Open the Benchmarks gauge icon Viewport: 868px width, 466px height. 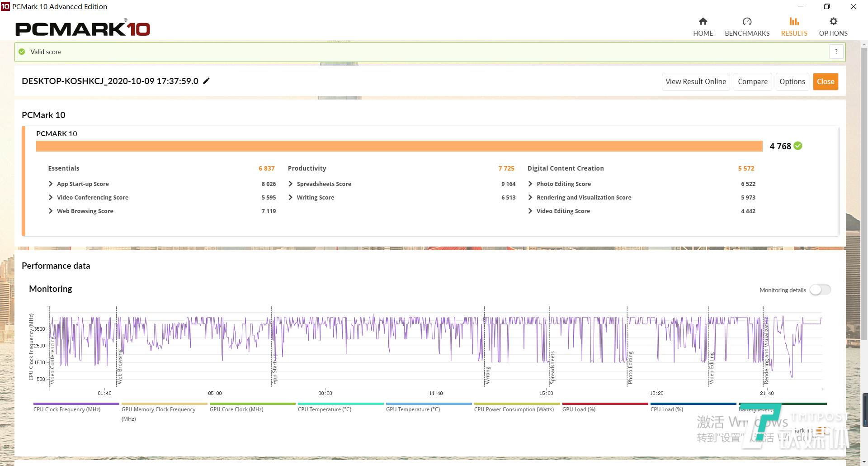click(x=747, y=21)
